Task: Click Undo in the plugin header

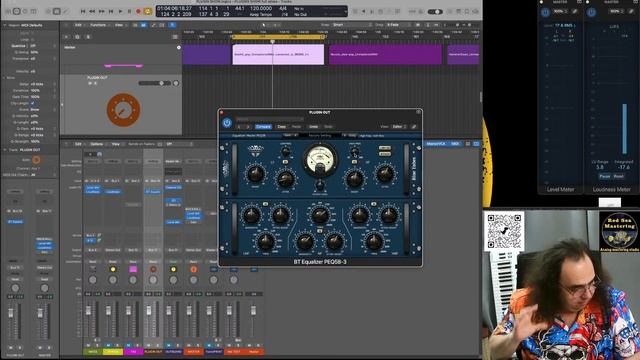Action: (313, 127)
